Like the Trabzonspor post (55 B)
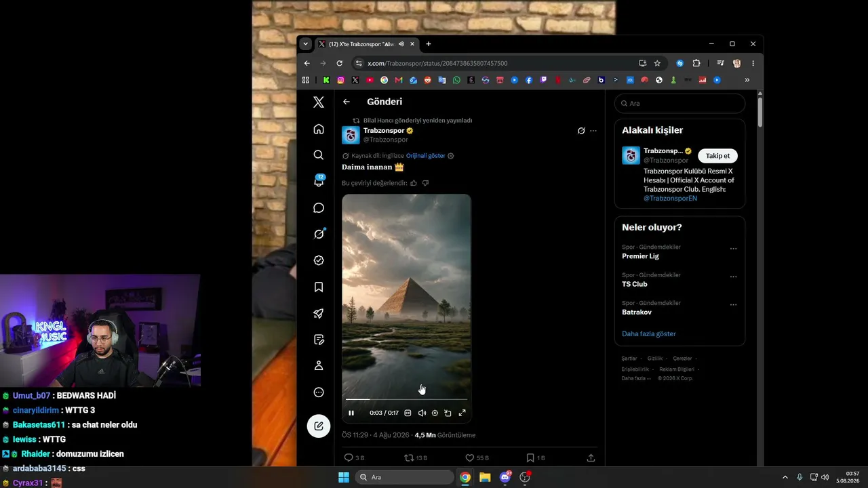 pyautogui.click(x=477, y=458)
